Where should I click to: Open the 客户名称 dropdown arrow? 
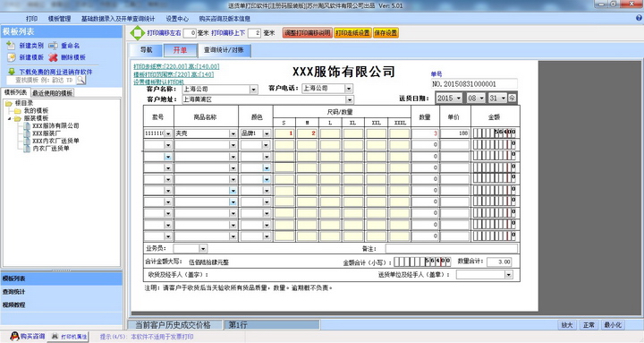coord(253,89)
